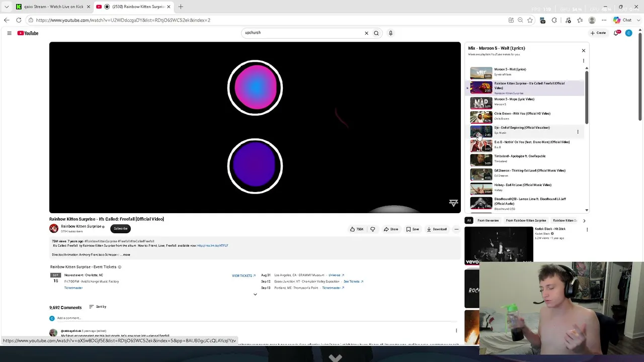Open Ticketmaster link for Charlotte event
The image size is (644, 362).
tap(73, 288)
